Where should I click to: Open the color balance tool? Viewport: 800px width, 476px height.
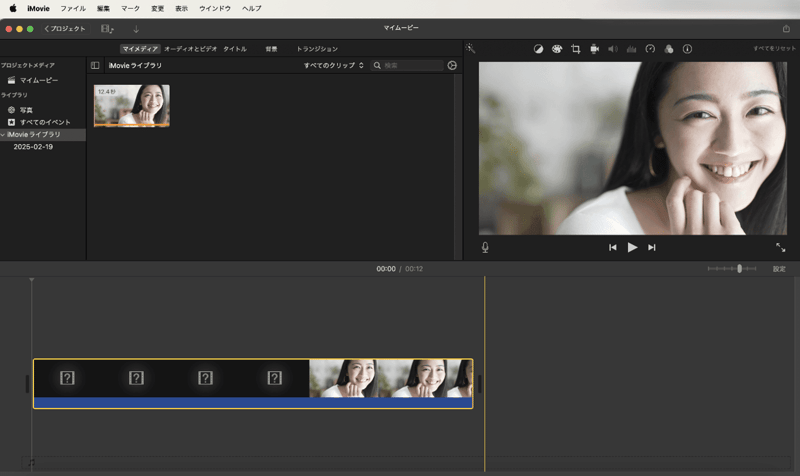(538, 49)
